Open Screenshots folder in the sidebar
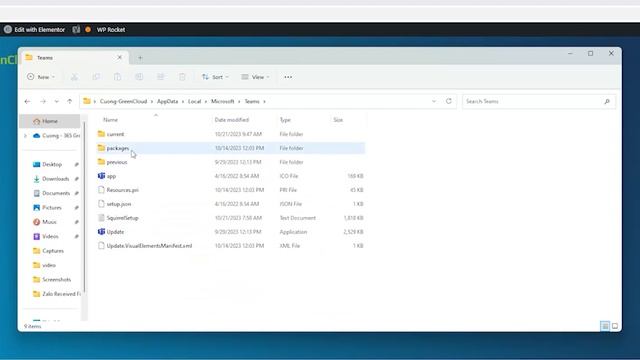The width and height of the screenshot is (640, 360). tap(56, 279)
